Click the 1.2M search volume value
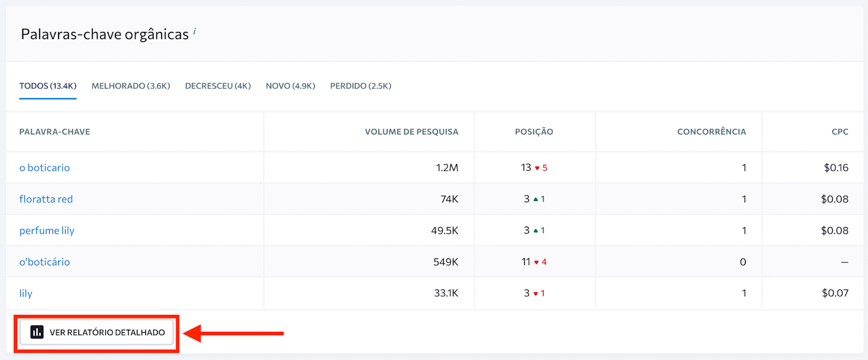868x360 pixels. coord(447,168)
